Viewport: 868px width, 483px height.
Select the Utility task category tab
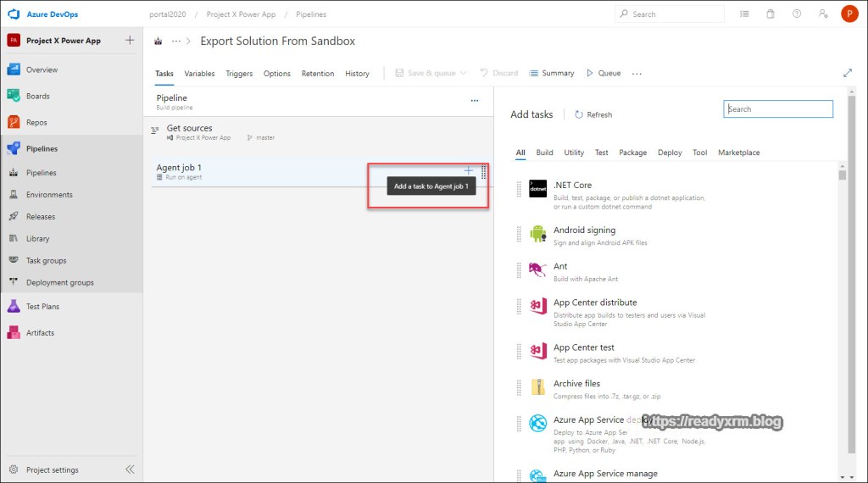click(574, 153)
